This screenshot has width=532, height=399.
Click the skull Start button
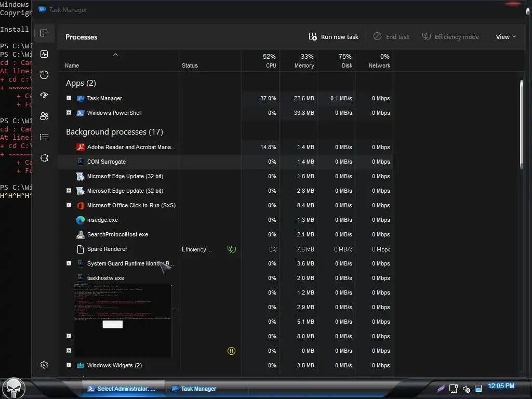coord(13,388)
